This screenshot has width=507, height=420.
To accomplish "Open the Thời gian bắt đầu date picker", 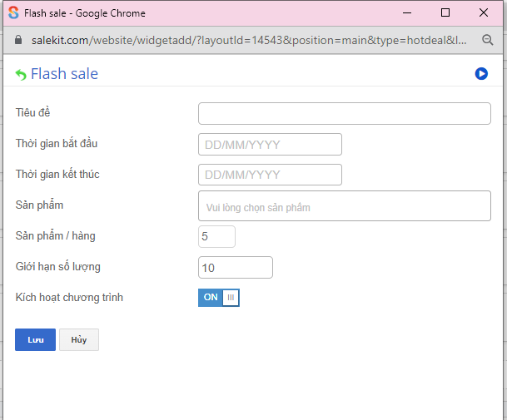I will (270, 144).
